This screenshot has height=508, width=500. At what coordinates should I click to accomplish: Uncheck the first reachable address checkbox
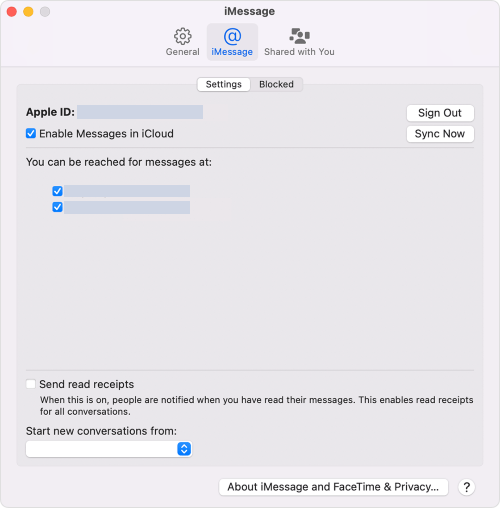click(x=57, y=191)
